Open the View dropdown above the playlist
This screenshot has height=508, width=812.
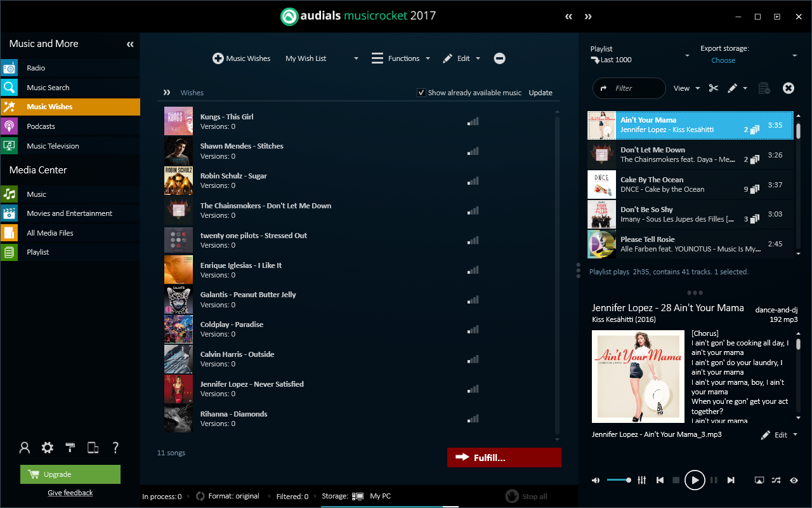686,88
